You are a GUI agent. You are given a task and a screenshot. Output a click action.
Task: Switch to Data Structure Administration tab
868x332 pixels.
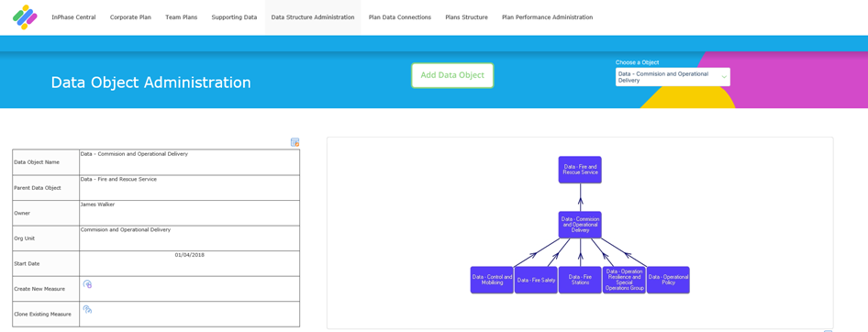tap(313, 17)
